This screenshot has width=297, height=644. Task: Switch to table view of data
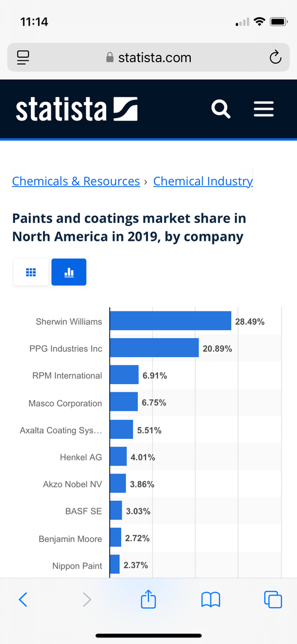tap(31, 272)
